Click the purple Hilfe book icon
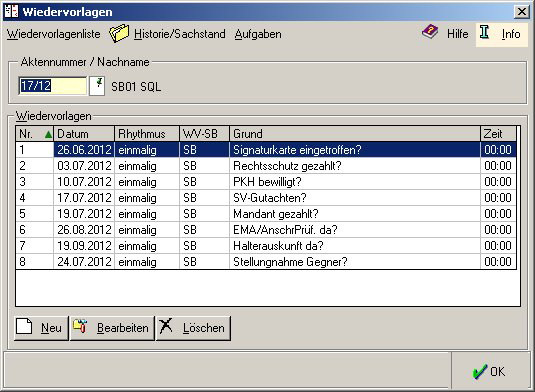This screenshot has height=392, width=535. [x=430, y=32]
